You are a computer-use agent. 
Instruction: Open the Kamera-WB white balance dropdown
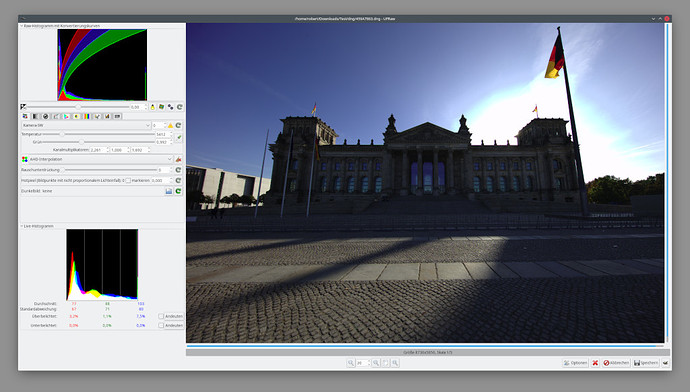pyautogui.click(x=86, y=125)
